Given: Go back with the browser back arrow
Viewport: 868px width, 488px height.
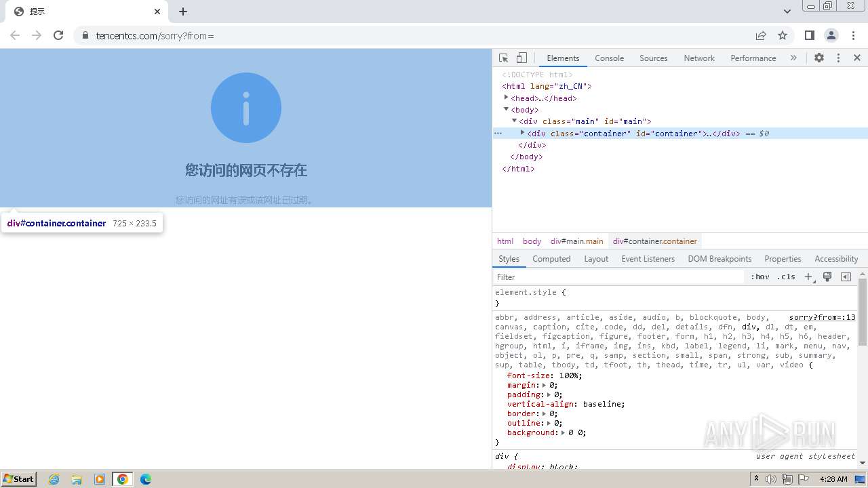Looking at the screenshot, I should click(15, 35).
